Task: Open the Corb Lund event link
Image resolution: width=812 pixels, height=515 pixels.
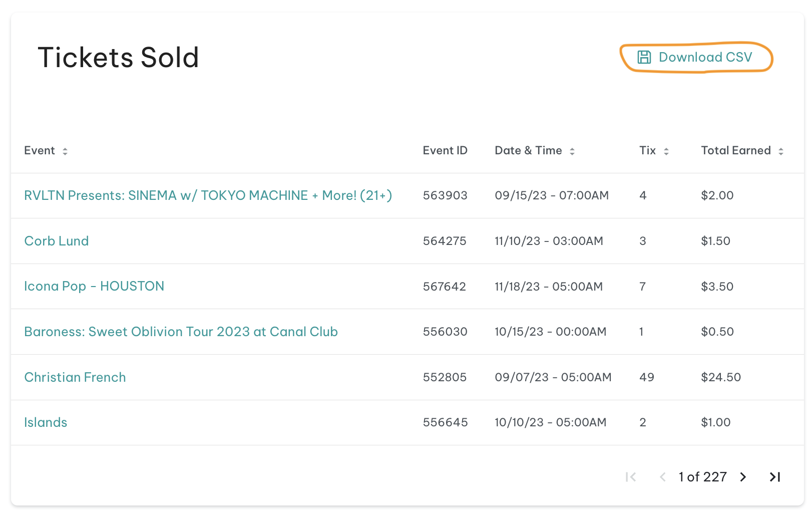Action: pyautogui.click(x=57, y=241)
